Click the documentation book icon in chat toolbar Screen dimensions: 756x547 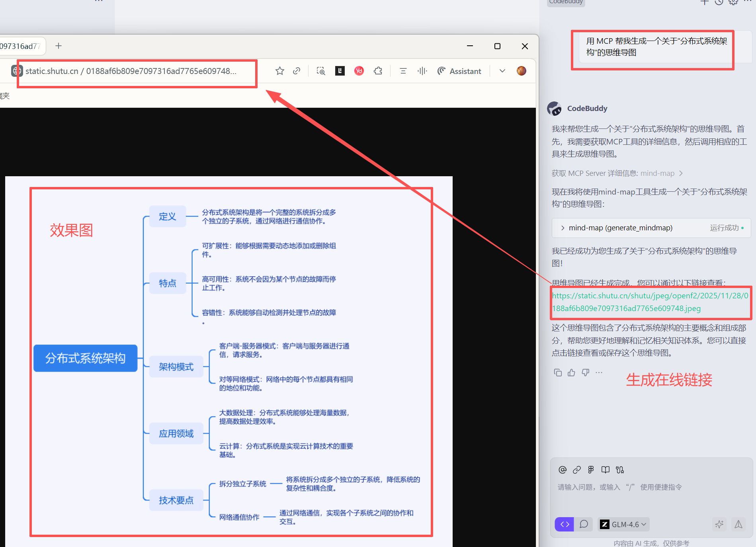605,470
